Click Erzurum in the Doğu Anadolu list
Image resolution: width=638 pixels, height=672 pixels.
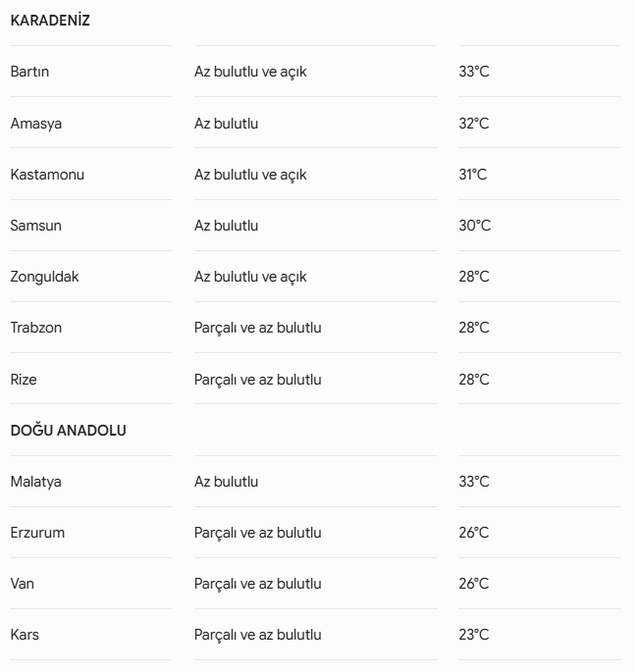pyautogui.click(x=37, y=533)
